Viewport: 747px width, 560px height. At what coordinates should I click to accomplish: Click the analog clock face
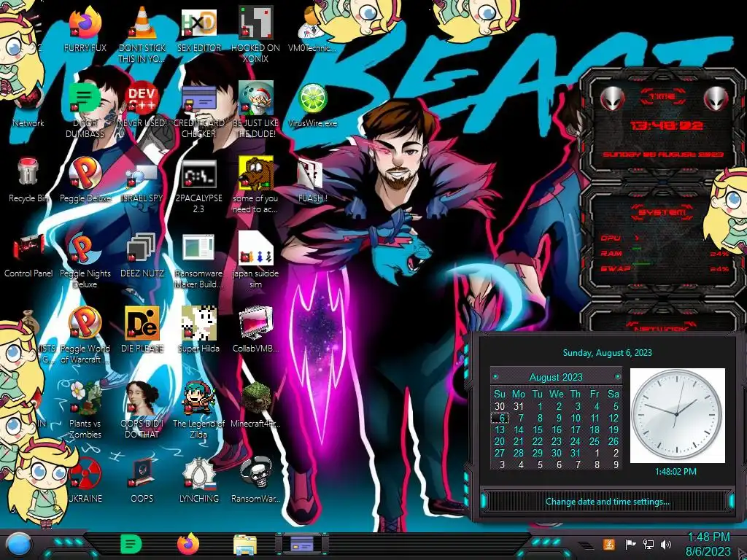click(x=677, y=415)
